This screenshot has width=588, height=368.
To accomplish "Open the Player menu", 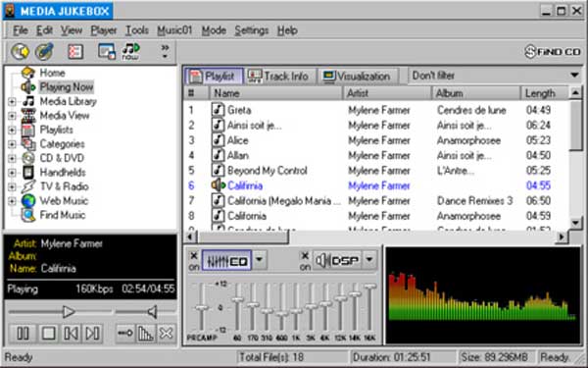I will (104, 30).
